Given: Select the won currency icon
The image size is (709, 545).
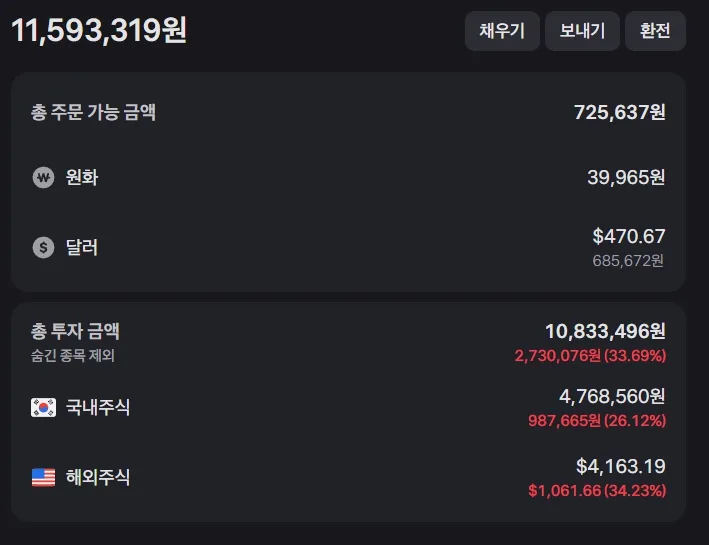Looking at the screenshot, I should 43,177.
